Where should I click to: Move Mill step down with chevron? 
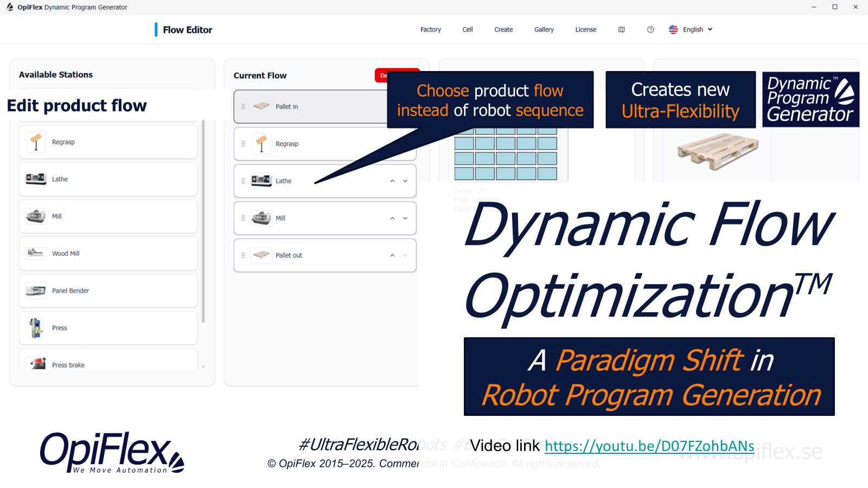tap(405, 218)
